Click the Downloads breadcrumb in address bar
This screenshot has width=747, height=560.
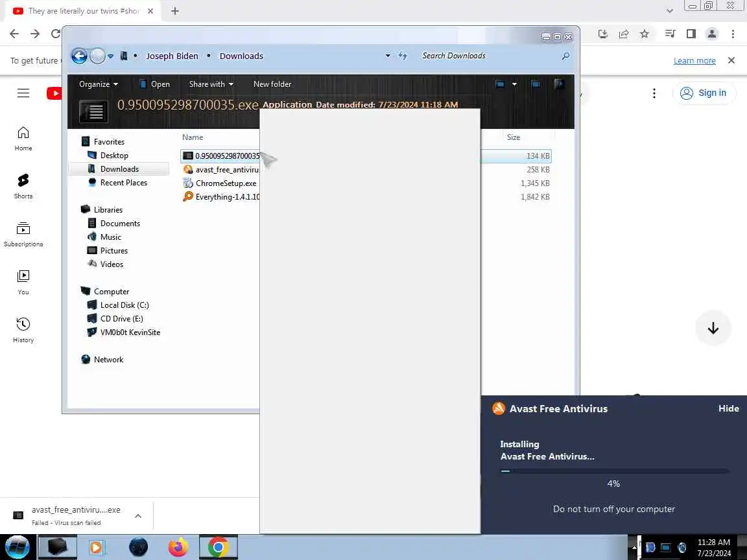point(241,56)
